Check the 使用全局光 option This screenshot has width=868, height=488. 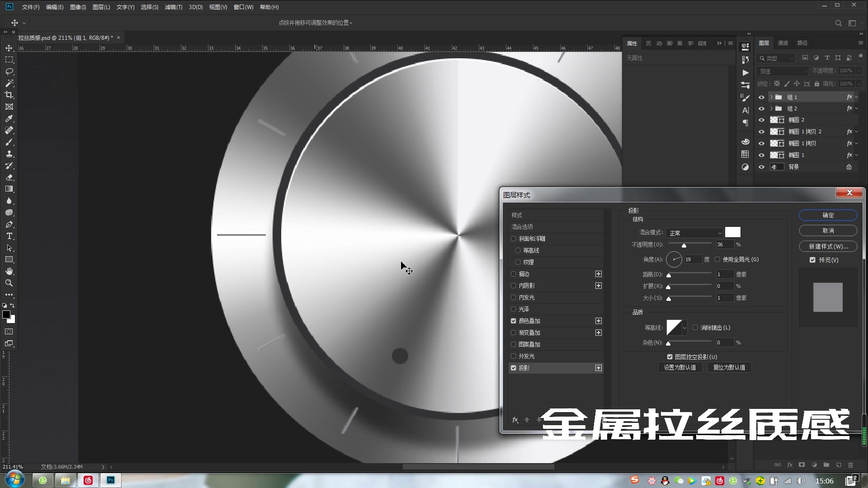717,259
